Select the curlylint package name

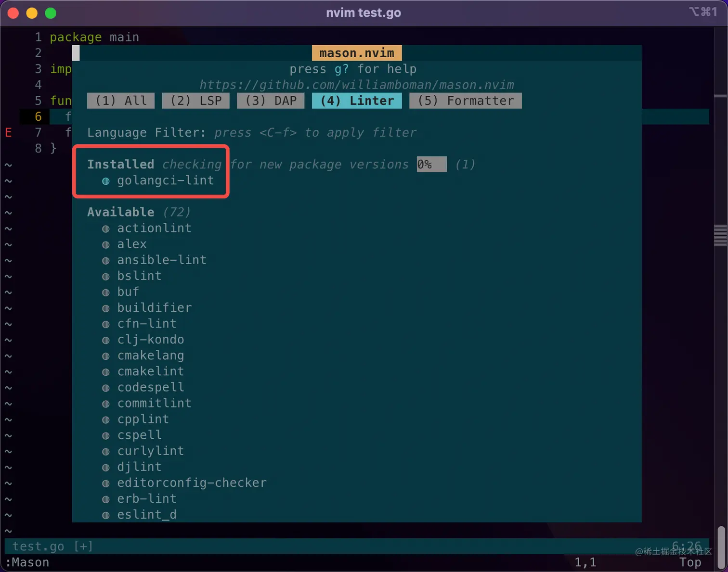(x=151, y=450)
